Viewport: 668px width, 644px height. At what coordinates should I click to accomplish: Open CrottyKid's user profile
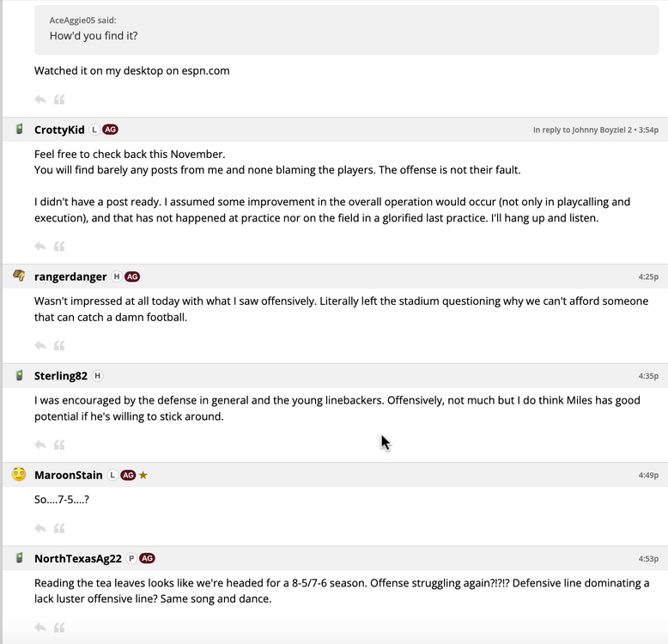click(x=59, y=130)
